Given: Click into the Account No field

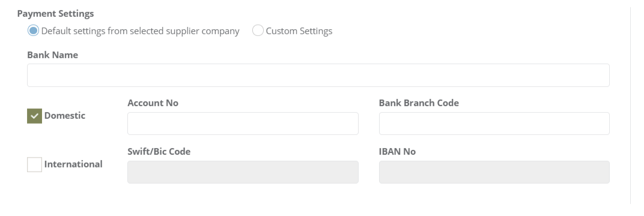Looking at the screenshot, I should [243, 124].
